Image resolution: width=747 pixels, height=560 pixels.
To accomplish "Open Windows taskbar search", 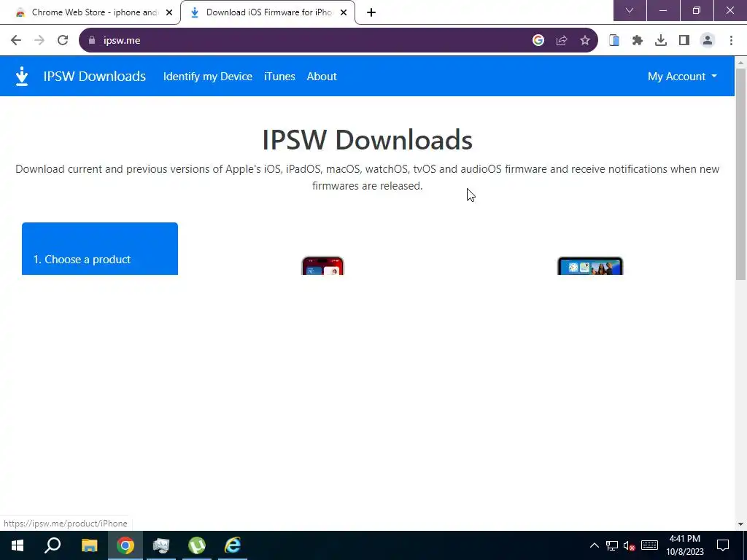I will point(53,545).
